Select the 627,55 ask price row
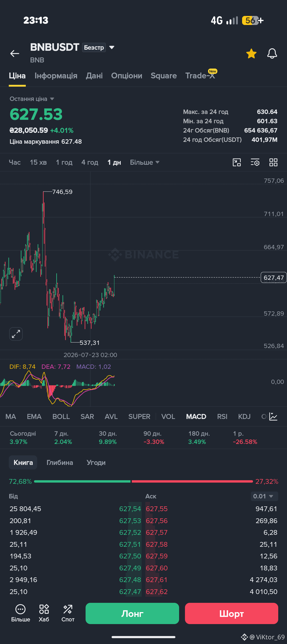 point(212,509)
